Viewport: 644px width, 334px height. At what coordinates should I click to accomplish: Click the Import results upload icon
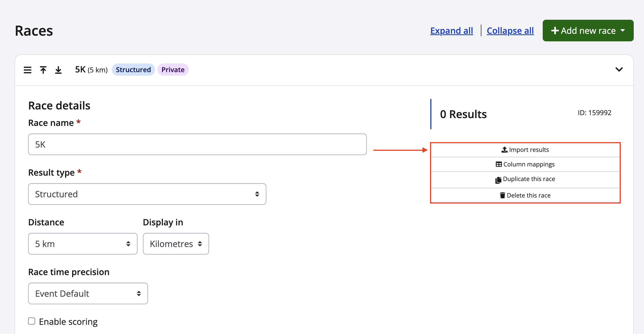point(504,150)
